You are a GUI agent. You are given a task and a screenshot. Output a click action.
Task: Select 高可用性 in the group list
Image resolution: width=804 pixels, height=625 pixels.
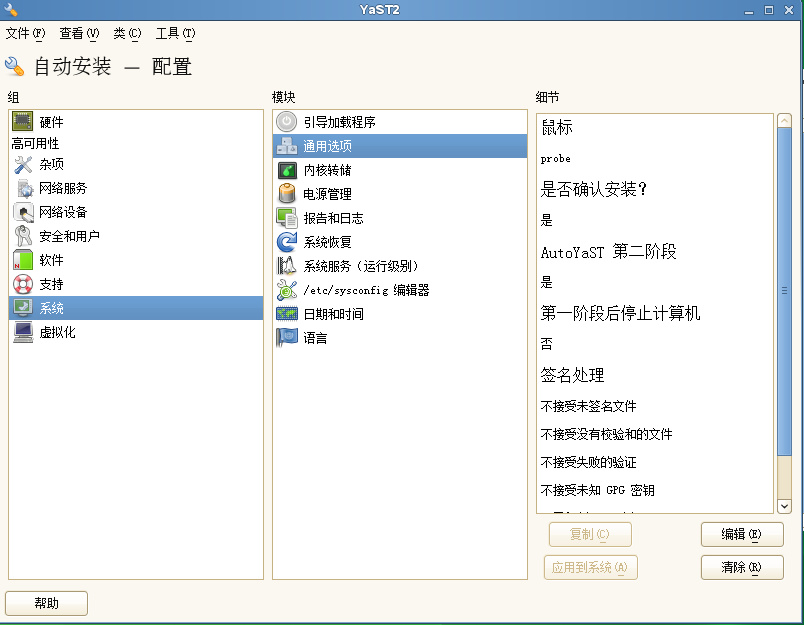[x=35, y=143]
